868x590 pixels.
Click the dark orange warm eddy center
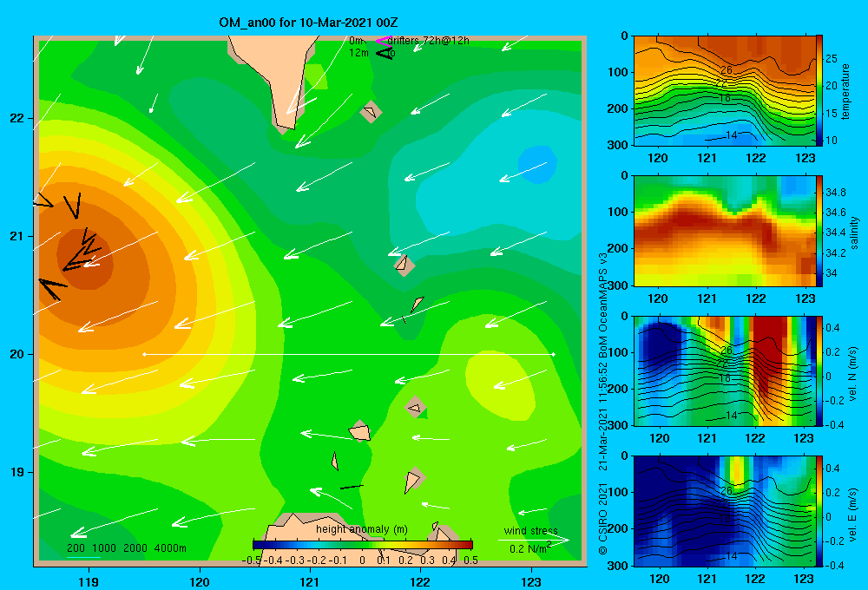coord(86,259)
